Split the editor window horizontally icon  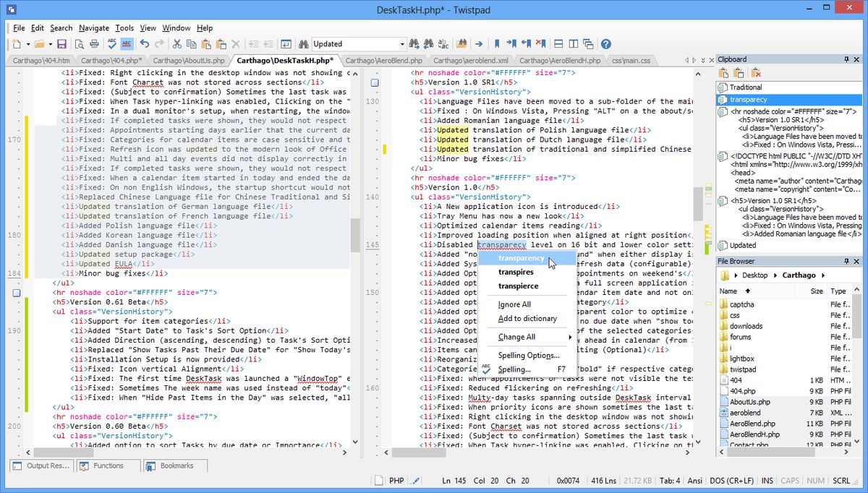click(x=558, y=43)
